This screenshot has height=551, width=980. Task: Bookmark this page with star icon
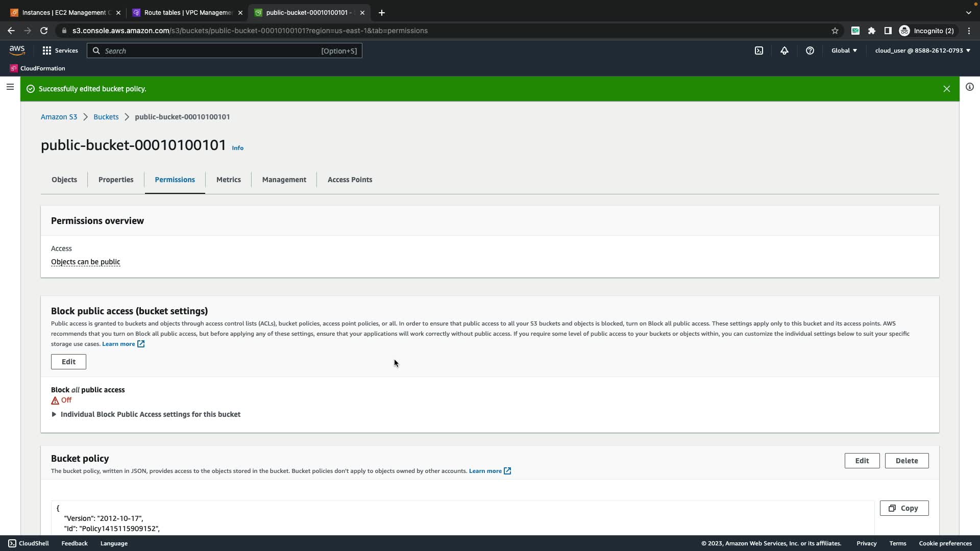click(x=835, y=31)
